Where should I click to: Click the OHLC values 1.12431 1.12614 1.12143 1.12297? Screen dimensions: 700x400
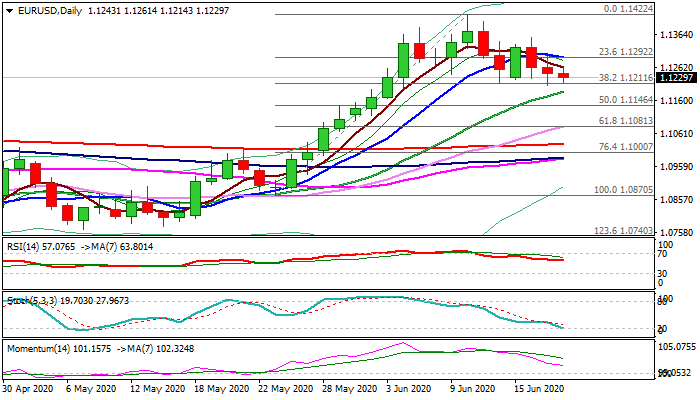click(x=158, y=11)
